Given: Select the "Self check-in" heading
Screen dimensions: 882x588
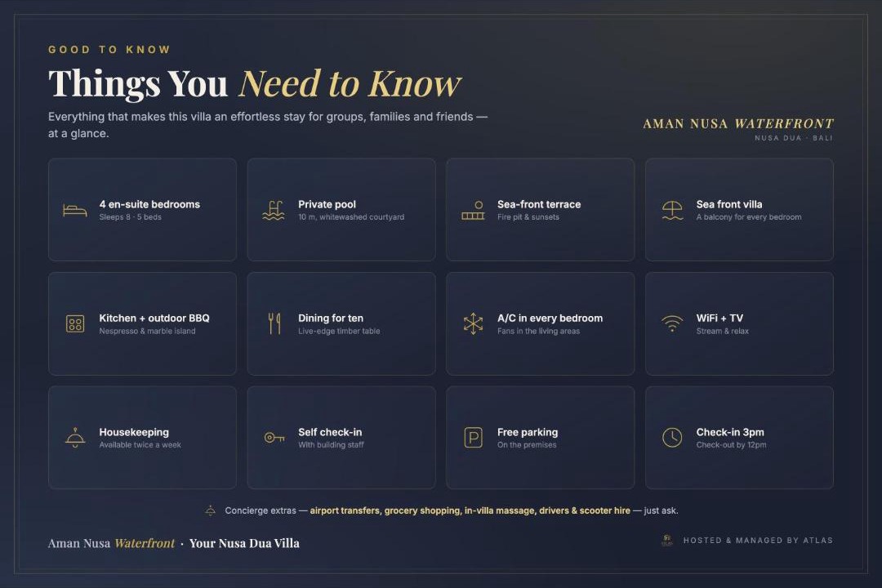Looking at the screenshot, I should (x=330, y=432).
